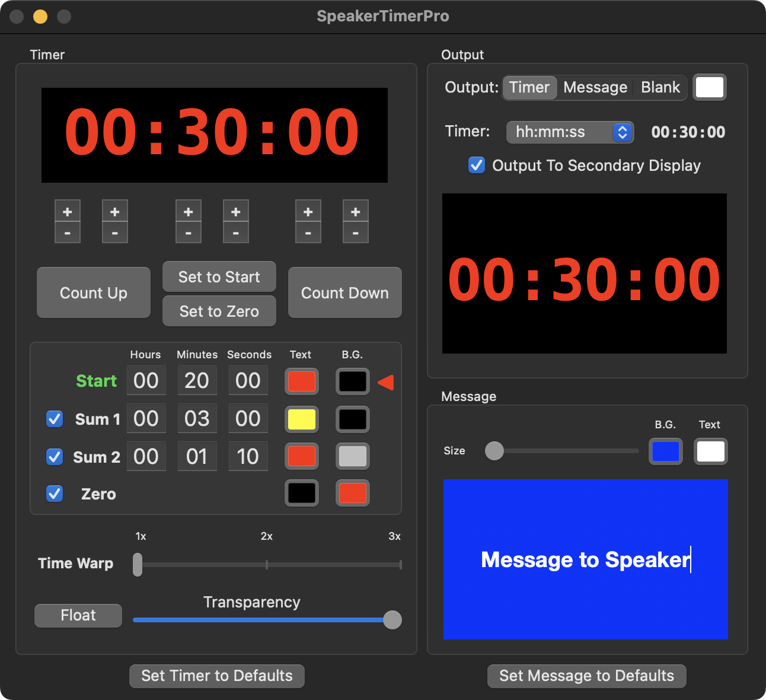Open the Sum 2 red Text color
Viewport: 766px width, 700px height.
[x=302, y=456]
